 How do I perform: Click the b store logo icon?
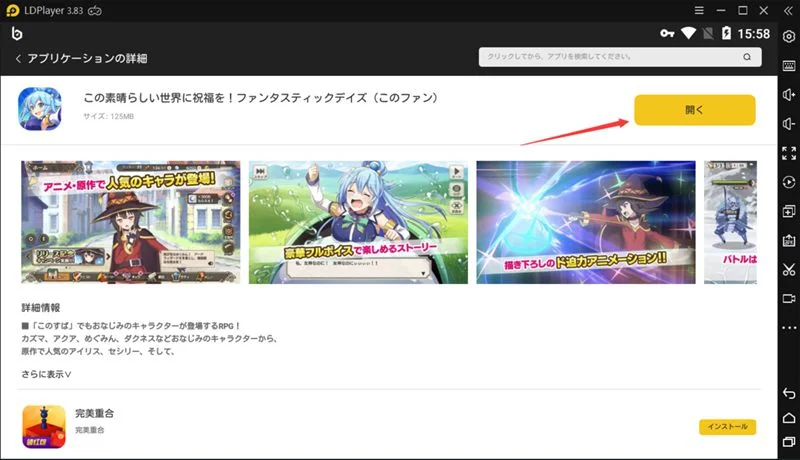pos(17,34)
